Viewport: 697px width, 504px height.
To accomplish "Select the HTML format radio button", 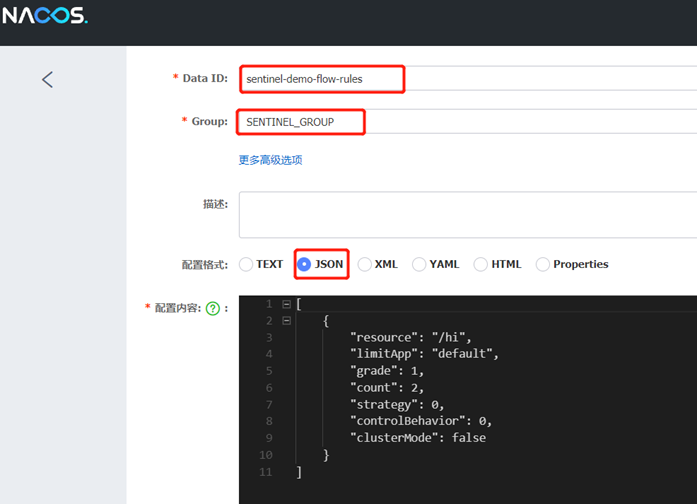I will coord(481,264).
